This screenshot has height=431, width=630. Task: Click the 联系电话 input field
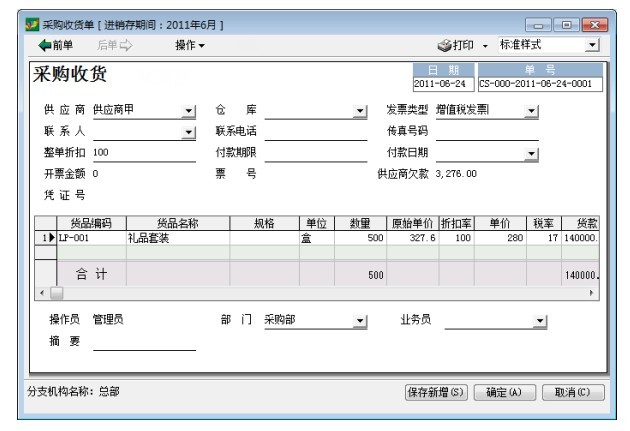pos(316,132)
